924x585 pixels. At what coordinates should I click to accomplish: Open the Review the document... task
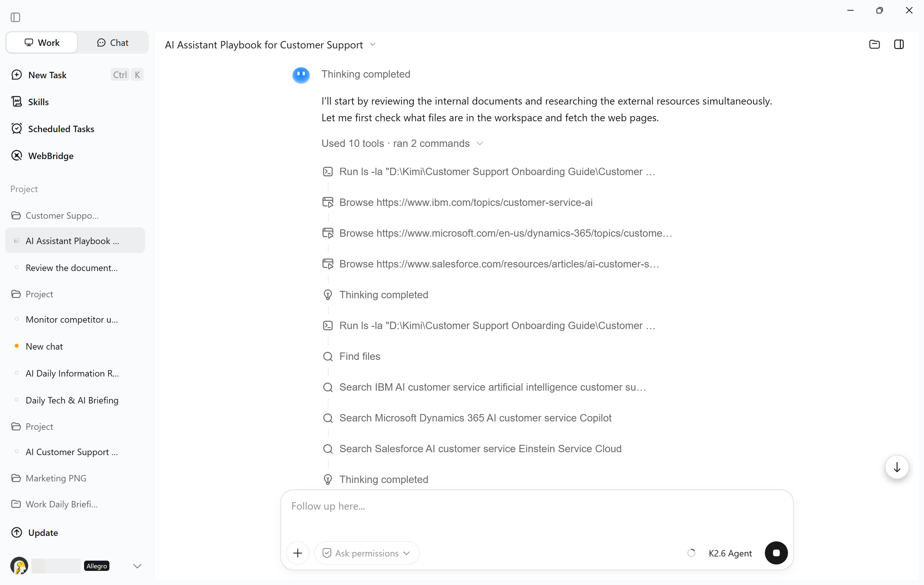tap(75, 268)
